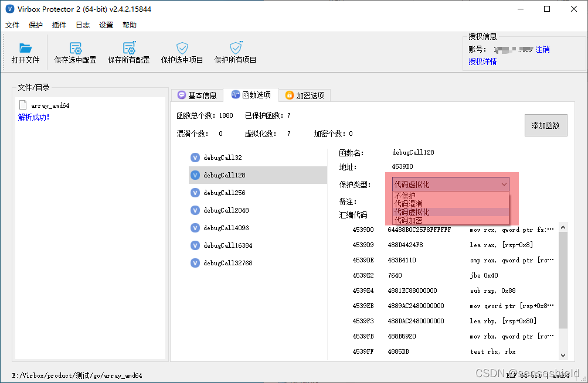Click the Save All Config icon (保存所有配置)
Viewport: 588px width, 383px height.
tap(129, 47)
